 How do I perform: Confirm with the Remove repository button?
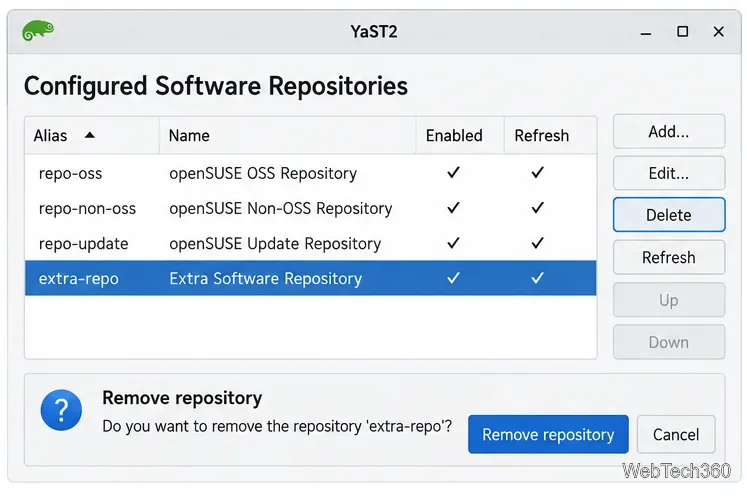548,434
